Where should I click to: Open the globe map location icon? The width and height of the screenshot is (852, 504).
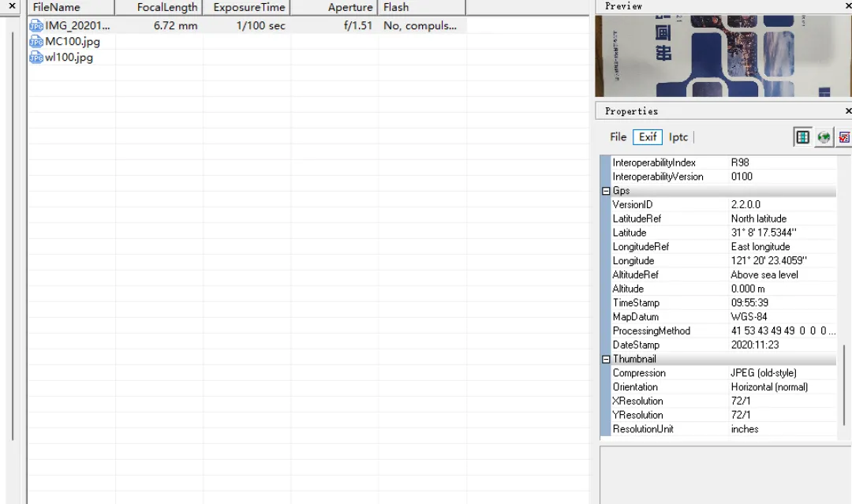tap(824, 137)
